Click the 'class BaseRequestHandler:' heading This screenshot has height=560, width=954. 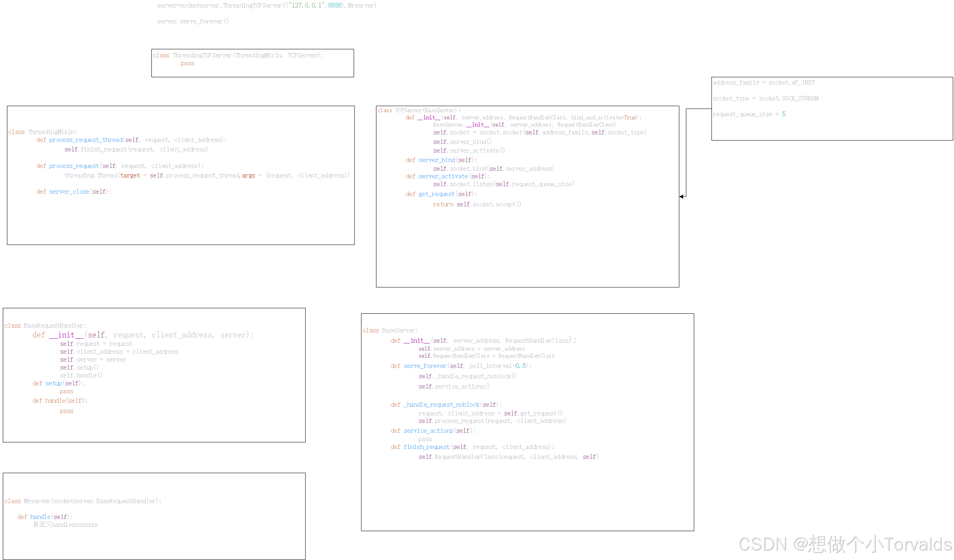pos(45,326)
